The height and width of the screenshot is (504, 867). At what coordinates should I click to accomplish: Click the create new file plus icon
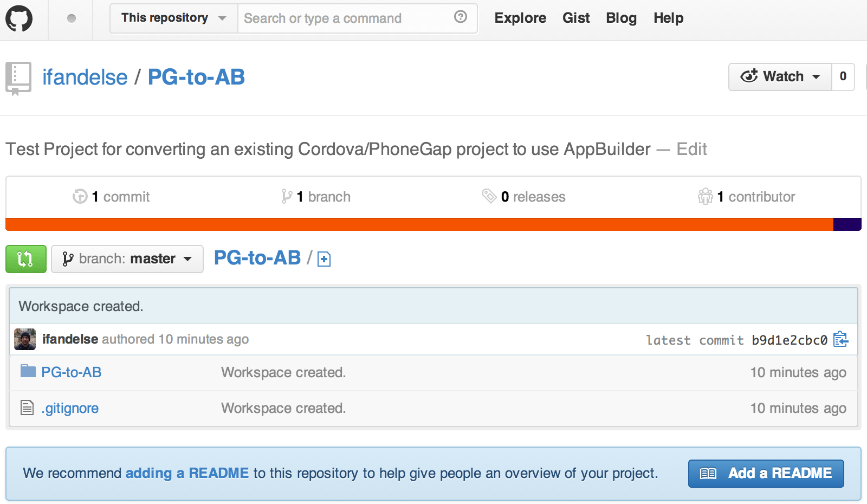(324, 260)
